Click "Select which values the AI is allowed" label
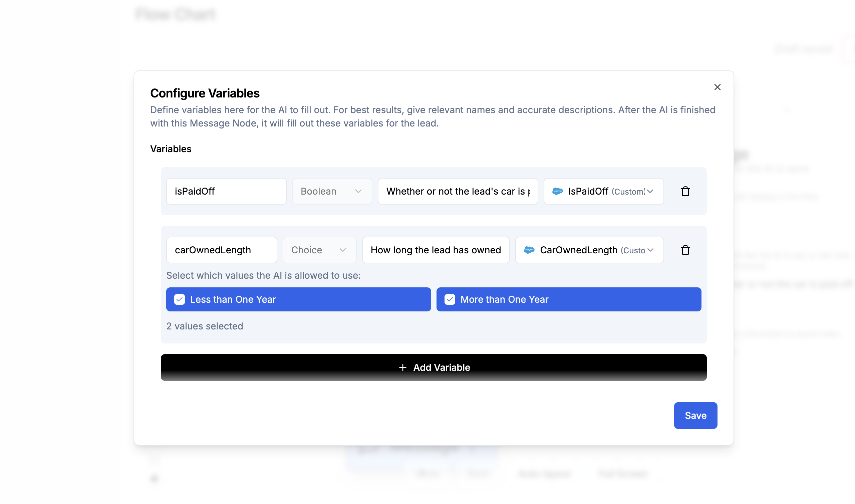 pyautogui.click(x=263, y=275)
